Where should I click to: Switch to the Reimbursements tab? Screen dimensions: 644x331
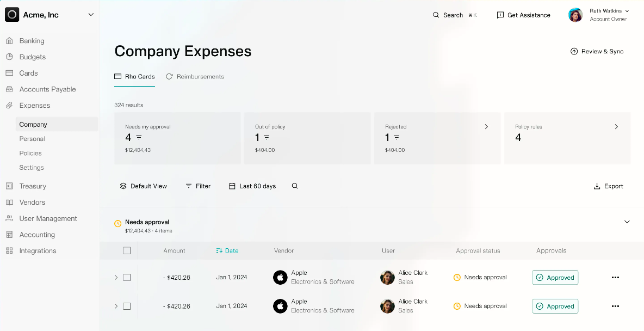point(195,76)
